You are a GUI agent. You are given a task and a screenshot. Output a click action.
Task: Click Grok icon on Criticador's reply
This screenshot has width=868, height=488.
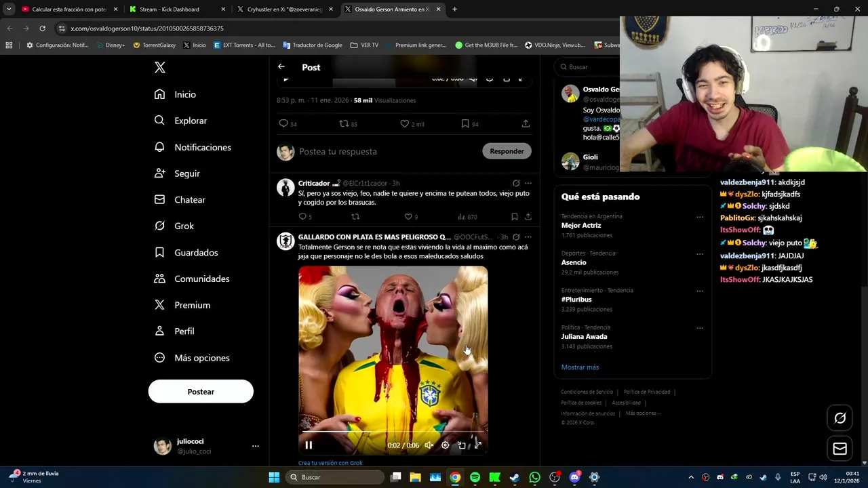516,183
